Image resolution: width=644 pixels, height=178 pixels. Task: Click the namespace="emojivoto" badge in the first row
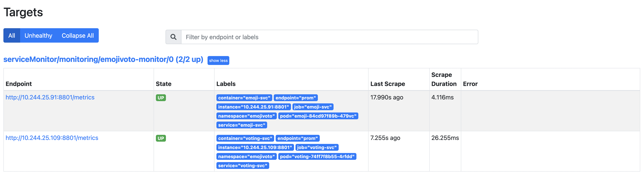pos(246,116)
